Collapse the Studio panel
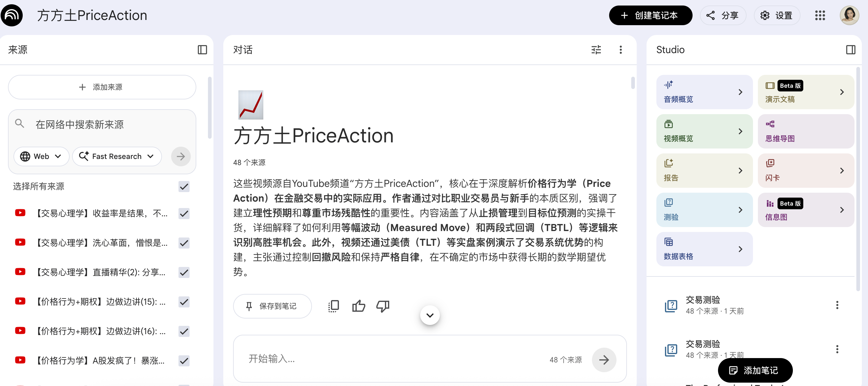 pos(851,50)
